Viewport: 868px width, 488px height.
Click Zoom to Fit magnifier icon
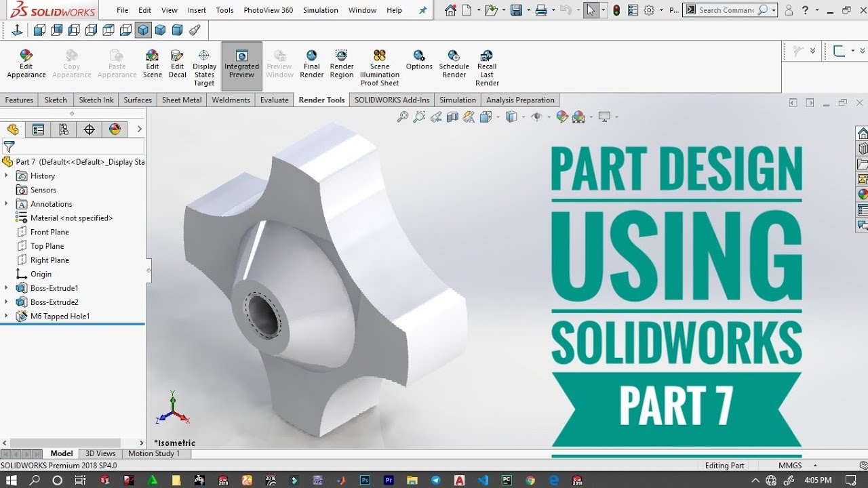403,117
